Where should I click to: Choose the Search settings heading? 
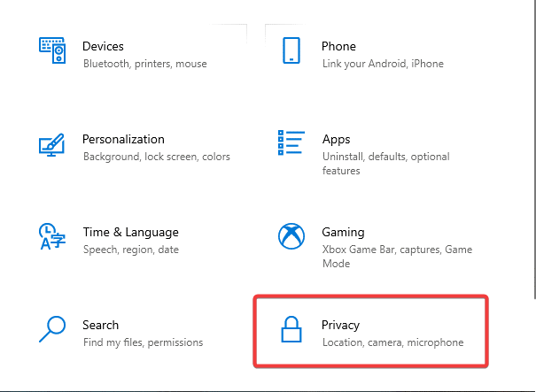coord(100,325)
